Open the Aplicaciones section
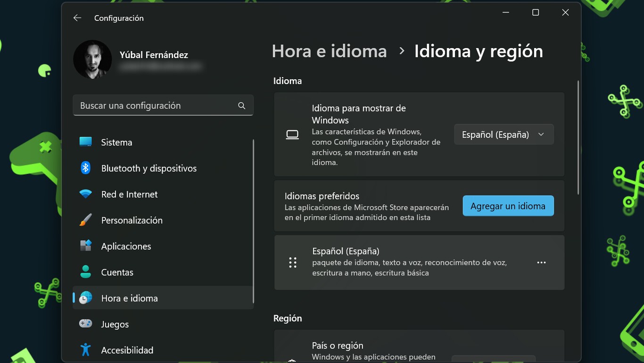This screenshot has width=644, height=363. tap(126, 246)
